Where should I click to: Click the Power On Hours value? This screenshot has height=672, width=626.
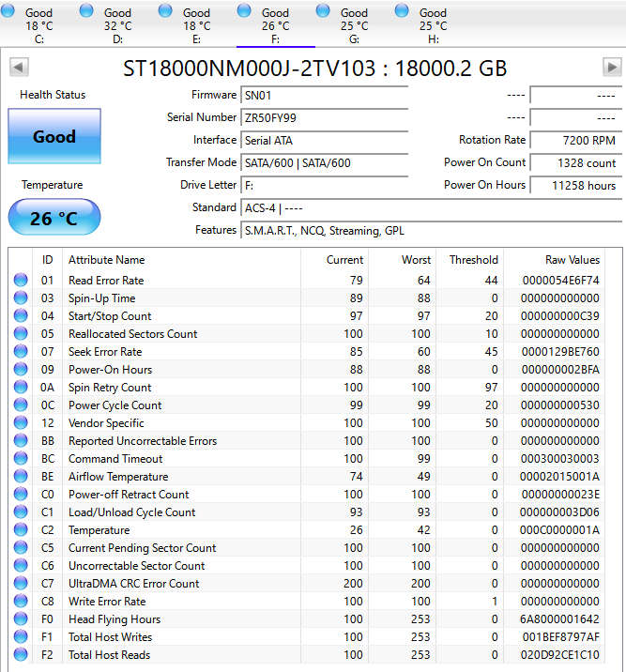pos(576,185)
